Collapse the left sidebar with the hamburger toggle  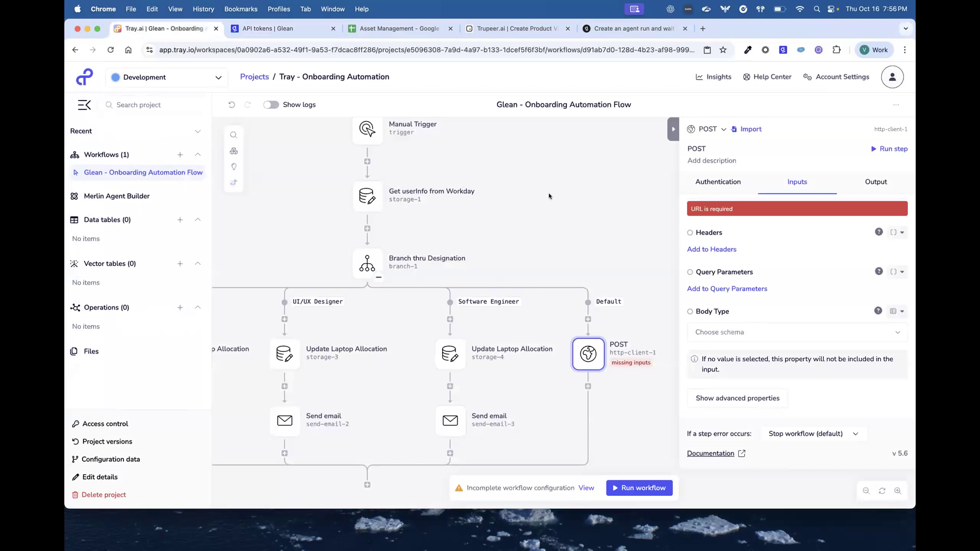[x=84, y=104]
